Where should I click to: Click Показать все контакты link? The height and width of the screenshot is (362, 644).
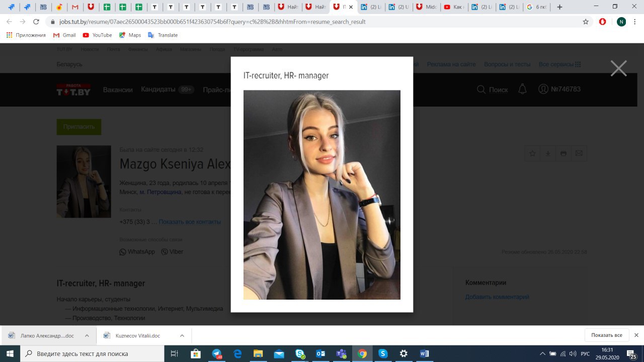coord(190,222)
